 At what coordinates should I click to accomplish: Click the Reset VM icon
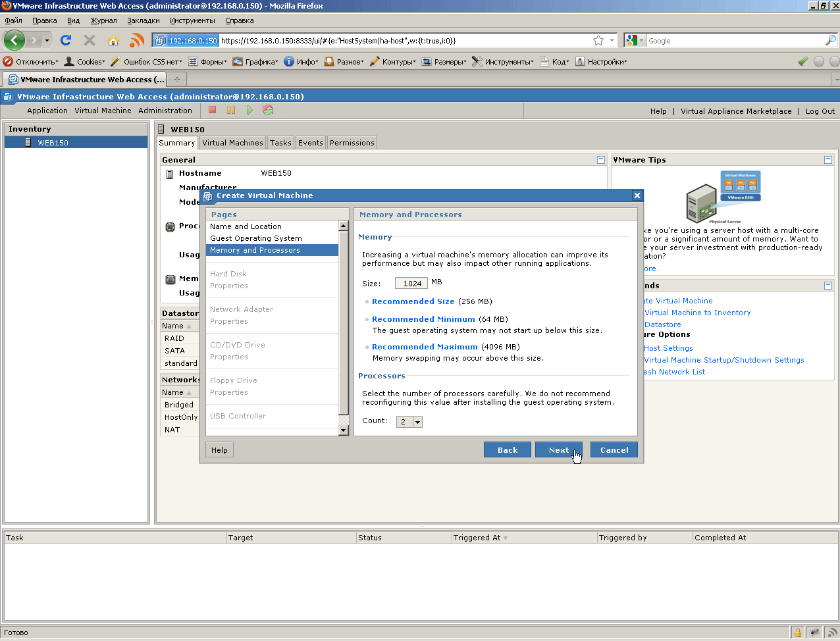click(x=268, y=110)
